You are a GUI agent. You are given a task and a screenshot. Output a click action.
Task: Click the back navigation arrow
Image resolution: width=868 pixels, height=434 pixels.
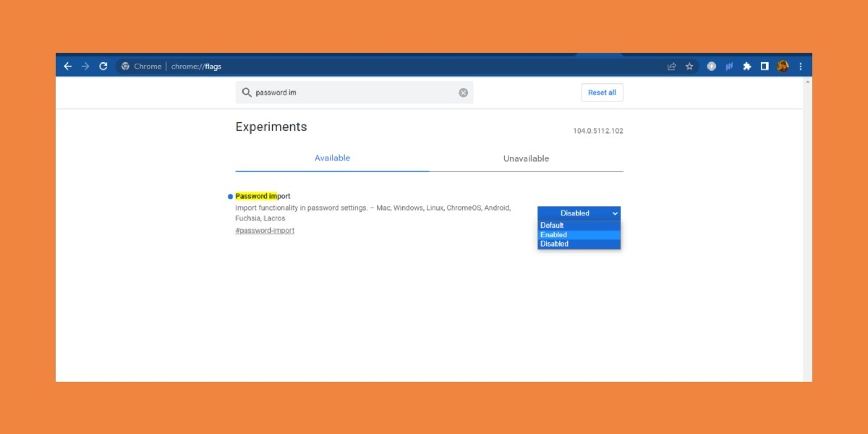(x=67, y=66)
